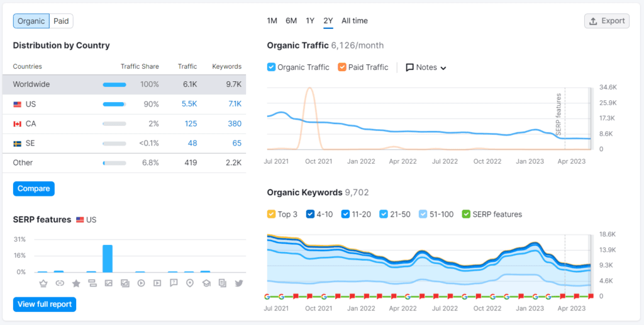Click the stacked documents Top stories icon
Image resolution: width=644 pixels, height=325 pixels.
click(223, 283)
